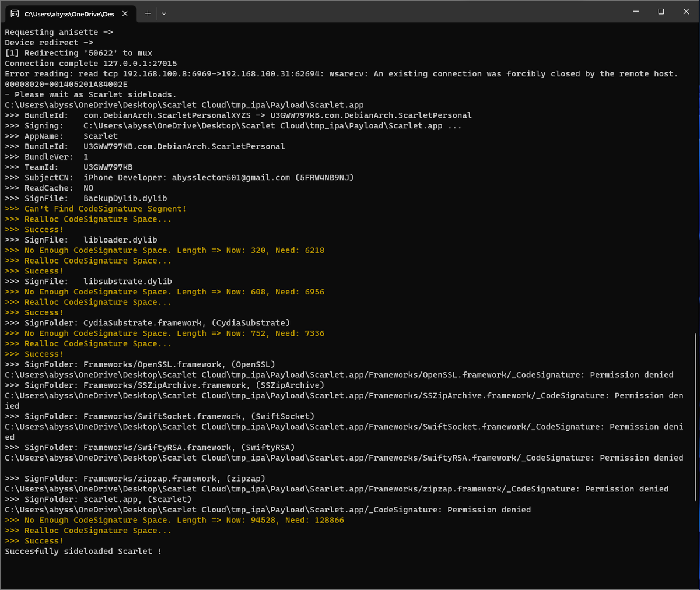Click zipzap.framework Permission denied path line
700x590 pixels.
[x=337, y=489]
